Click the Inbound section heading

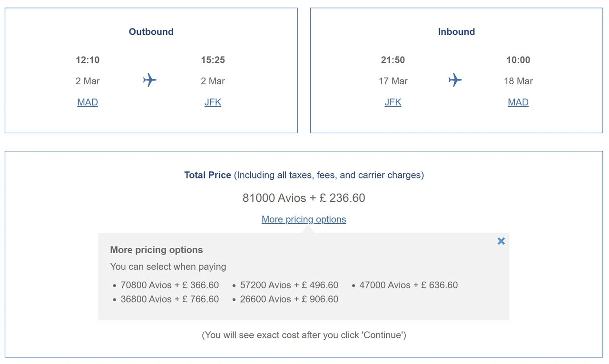click(x=456, y=32)
